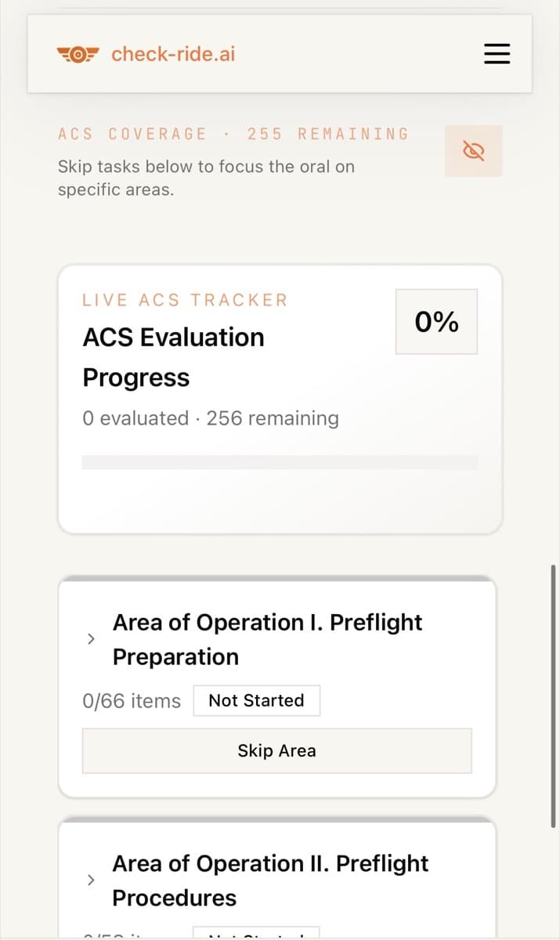Click the 0/66 items counter
Screen dimensions: 560x940
click(132, 701)
